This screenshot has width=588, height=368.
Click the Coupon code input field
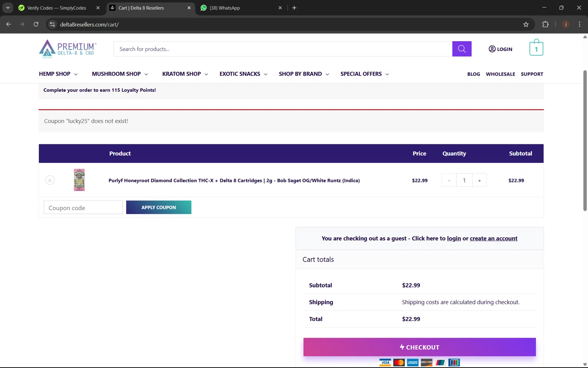point(83,208)
